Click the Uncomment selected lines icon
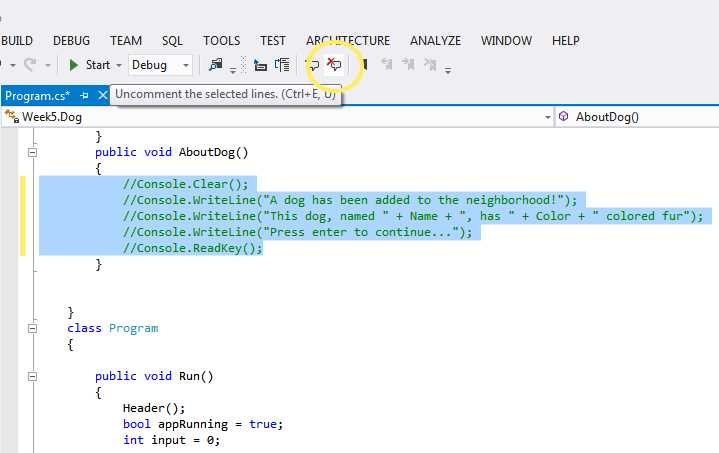 (x=335, y=65)
